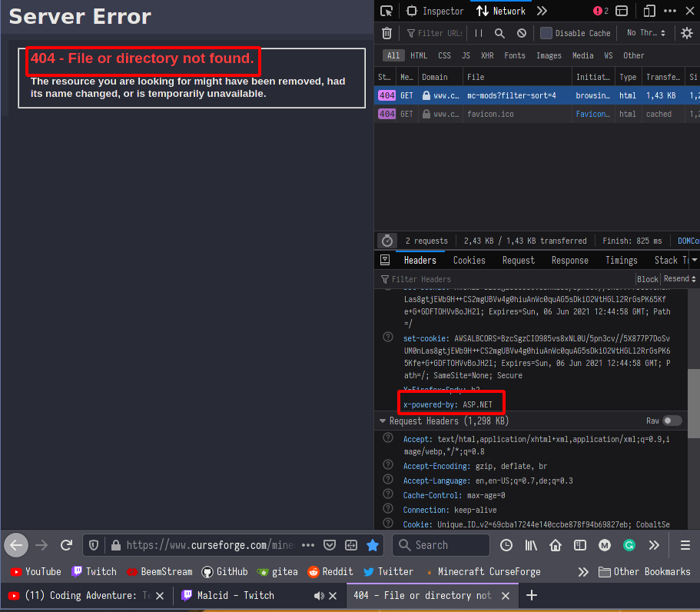
Task: Open new browser tab
Action: point(532,596)
